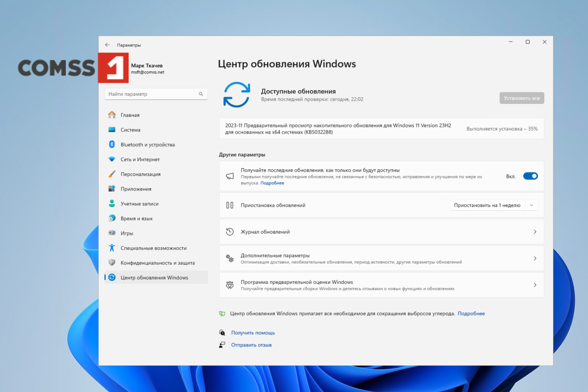Click the Учетные записи person icon
588x392 pixels.
pos(112,203)
